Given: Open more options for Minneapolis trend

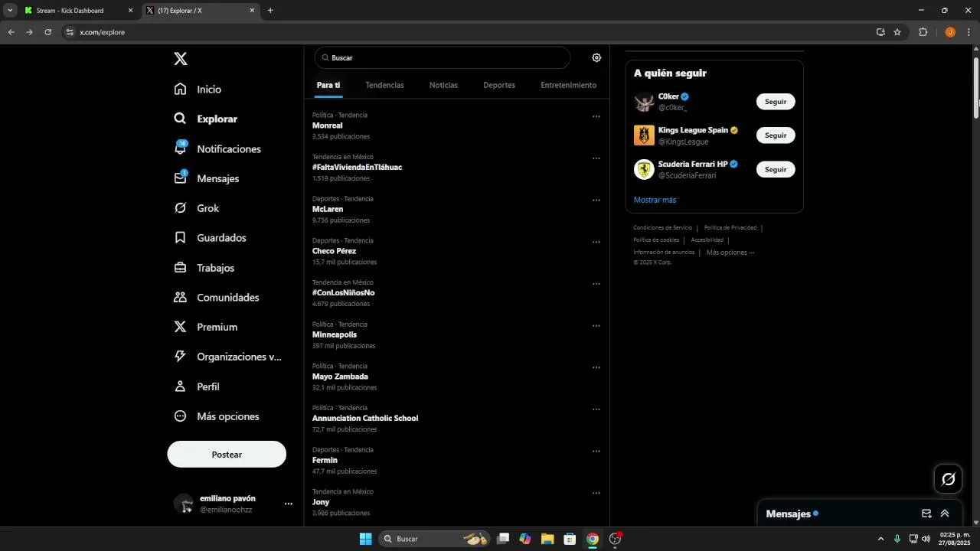Looking at the screenshot, I should pyautogui.click(x=596, y=326).
